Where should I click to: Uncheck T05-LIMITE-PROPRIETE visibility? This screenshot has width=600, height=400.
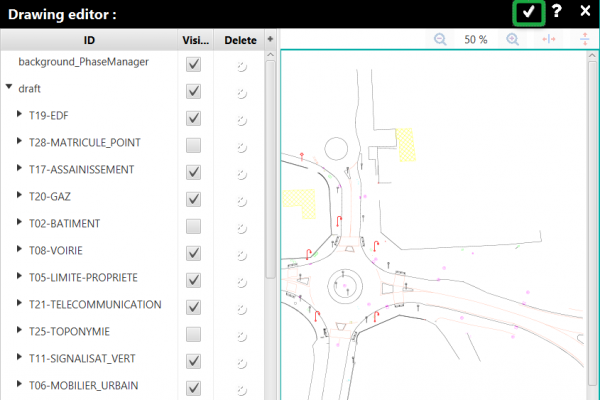pyautogui.click(x=193, y=280)
